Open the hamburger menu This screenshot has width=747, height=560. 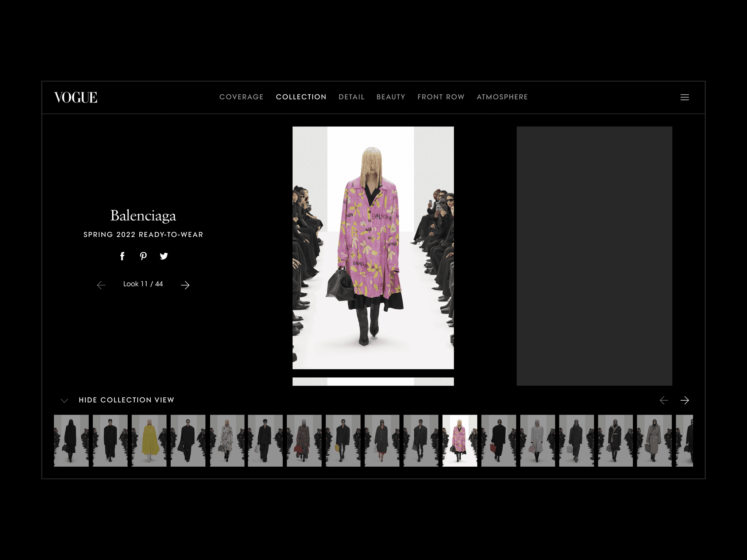pyautogui.click(x=684, y=97)
